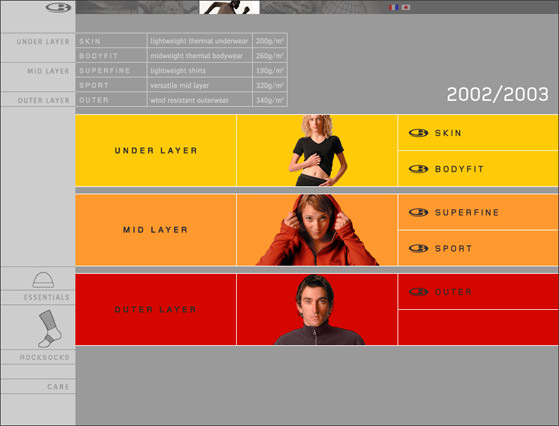Viewport: 559px width, 426px height.
Task: Open the CARE sidebar link
Action: 58,387
